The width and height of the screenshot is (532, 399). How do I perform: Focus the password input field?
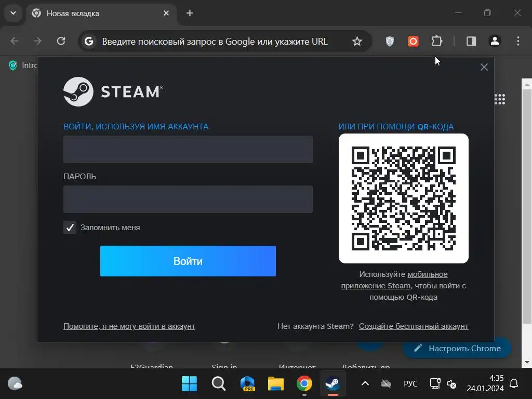[188, 199]
